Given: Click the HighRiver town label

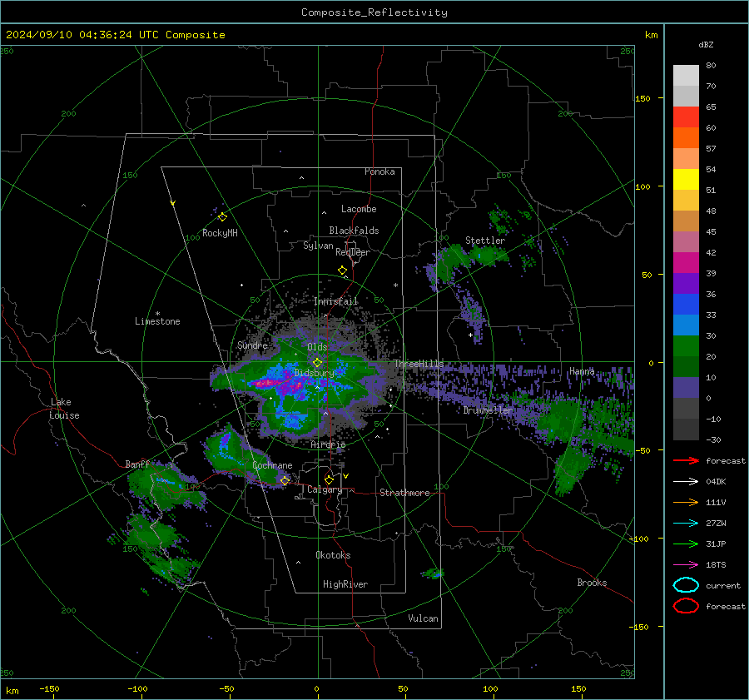Looking at the screenshot, I should (x=345, y=584).
